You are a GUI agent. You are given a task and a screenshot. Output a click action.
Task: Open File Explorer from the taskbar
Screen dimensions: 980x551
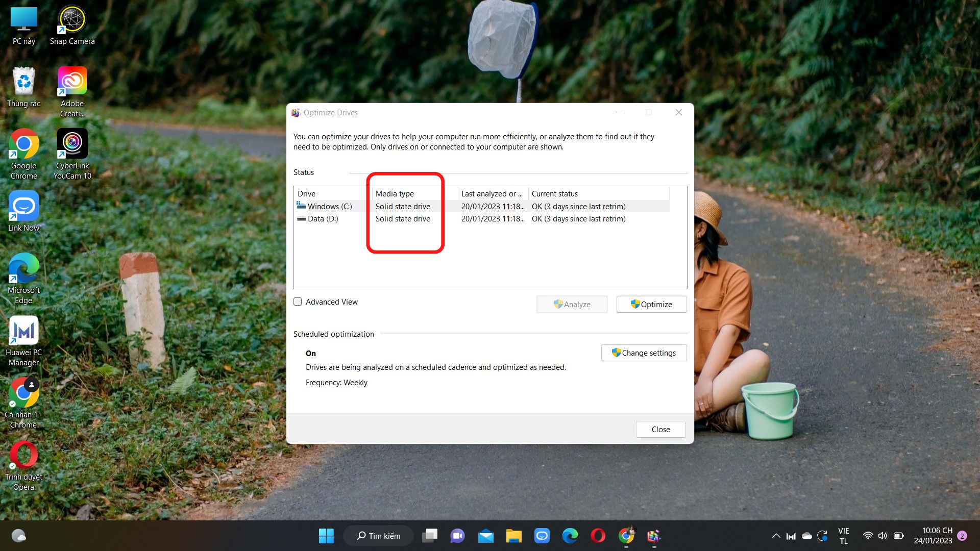(513, 536)
